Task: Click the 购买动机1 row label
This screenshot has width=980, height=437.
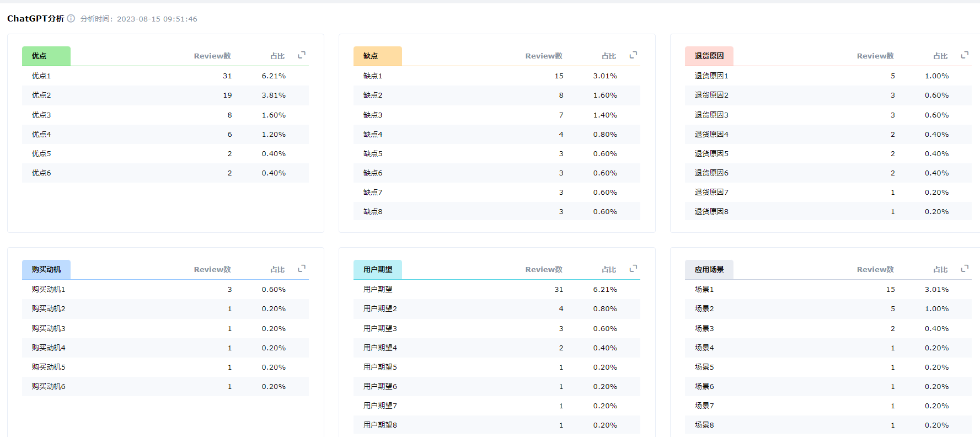Action: pos(49,290)
